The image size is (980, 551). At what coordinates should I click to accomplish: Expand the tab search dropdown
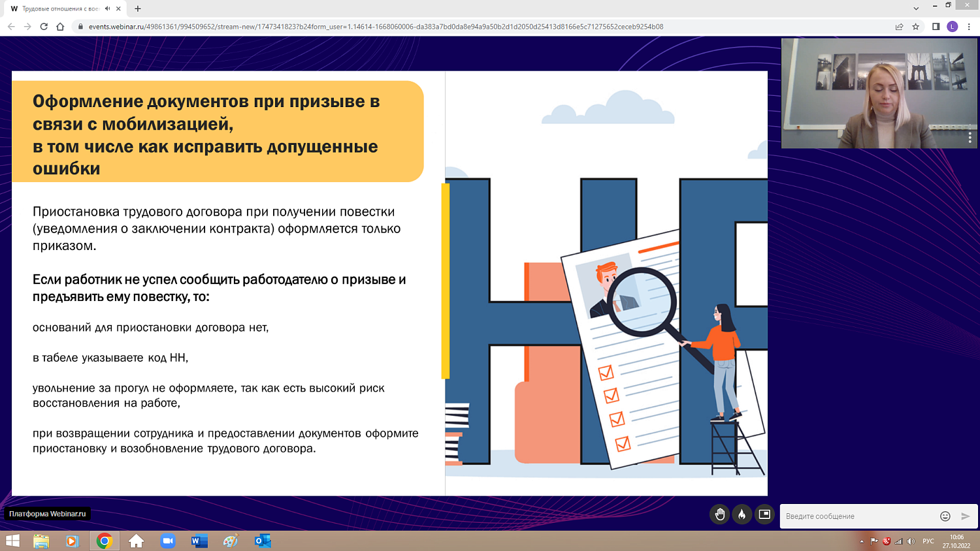click(x=916, y=8)
